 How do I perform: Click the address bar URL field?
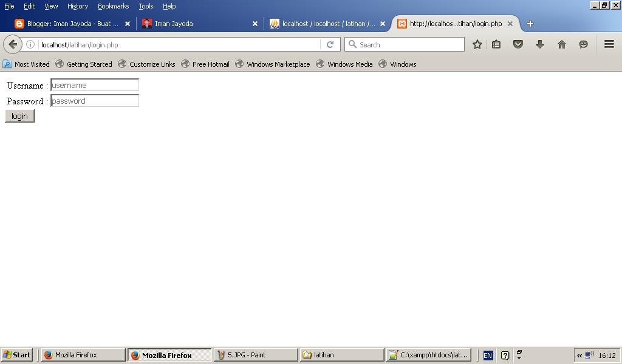(179, 45)
